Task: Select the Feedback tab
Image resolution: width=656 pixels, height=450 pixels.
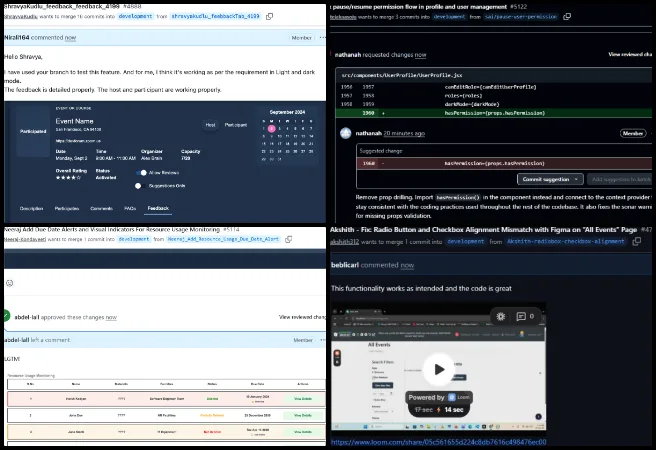Action: point(158,208)
